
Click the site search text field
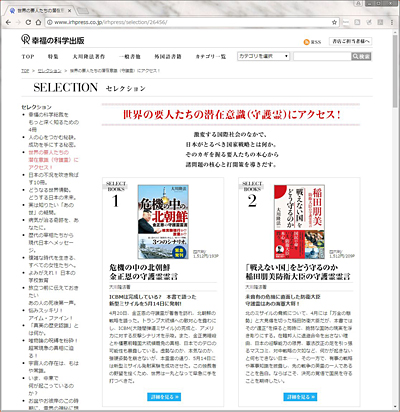click(322, 57)
